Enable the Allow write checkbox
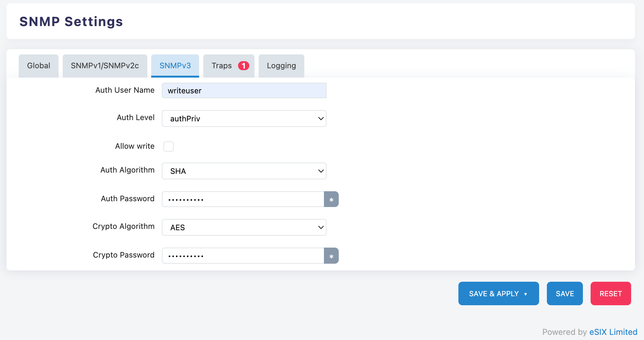This screenshot has height=340, width=644. tap(169, 146)
